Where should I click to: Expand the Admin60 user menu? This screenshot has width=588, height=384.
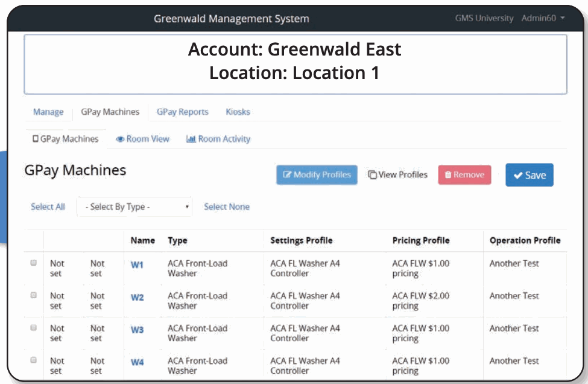pyautogui.click(x=543, y=18)
